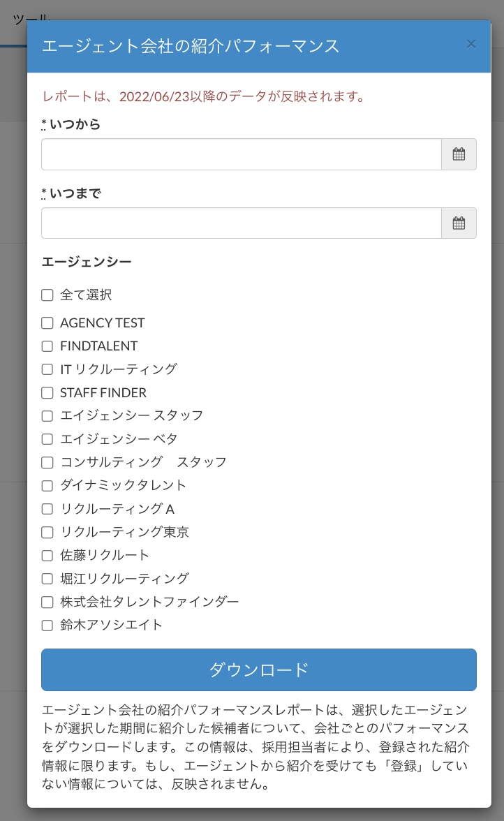
Task: Select the エイジェンシー ベタ checkbox
Action: coord(47,439)
